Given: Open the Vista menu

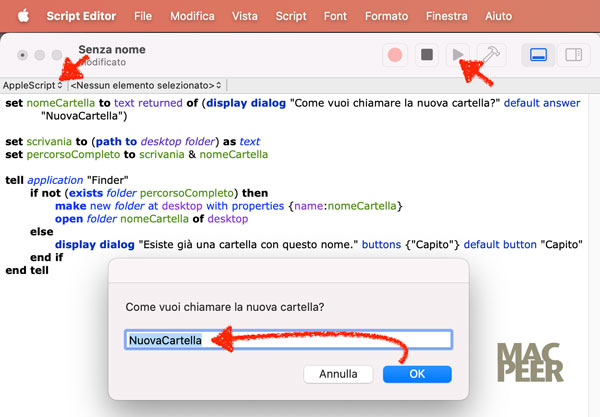Looking at the screenshot, I should point(245,16).
